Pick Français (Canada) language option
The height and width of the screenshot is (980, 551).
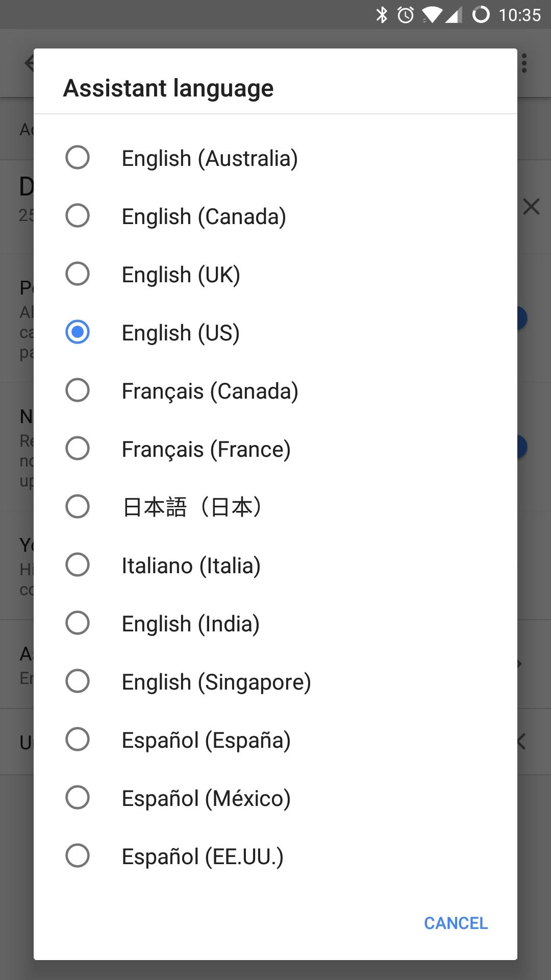[78, 390]
